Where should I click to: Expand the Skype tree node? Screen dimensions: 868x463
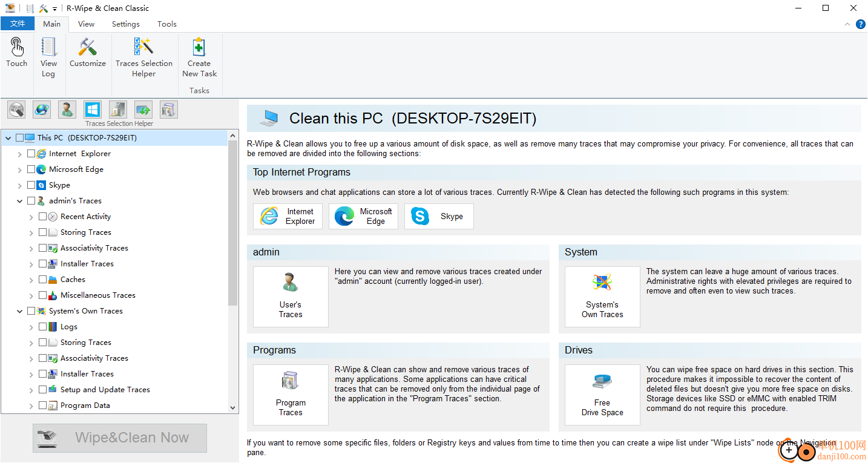coord(20,185)
